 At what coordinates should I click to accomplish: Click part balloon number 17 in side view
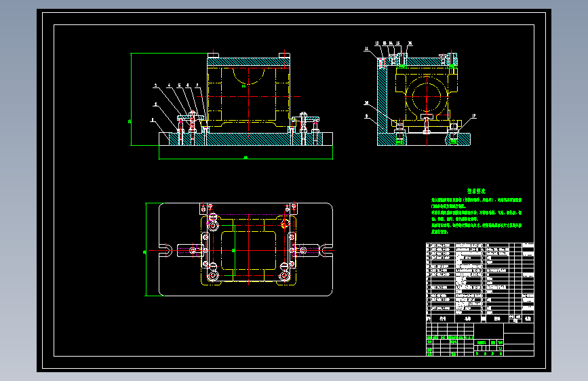474,116
